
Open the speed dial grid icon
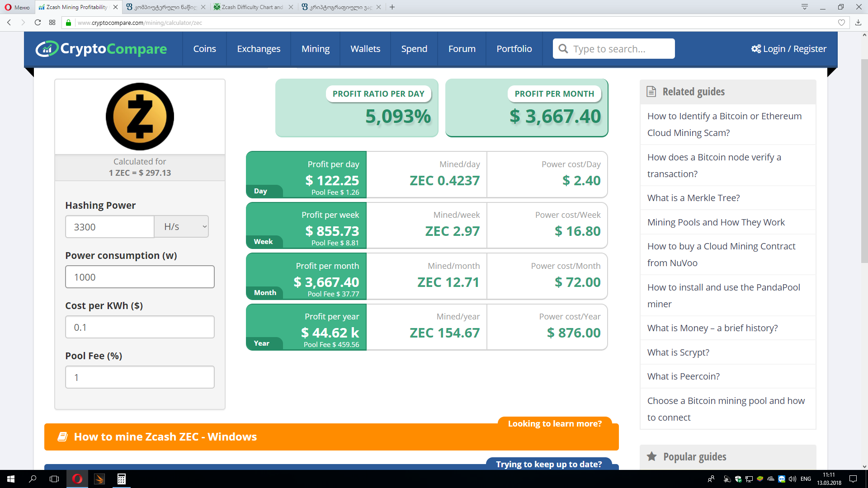click(x=52, y=23)
